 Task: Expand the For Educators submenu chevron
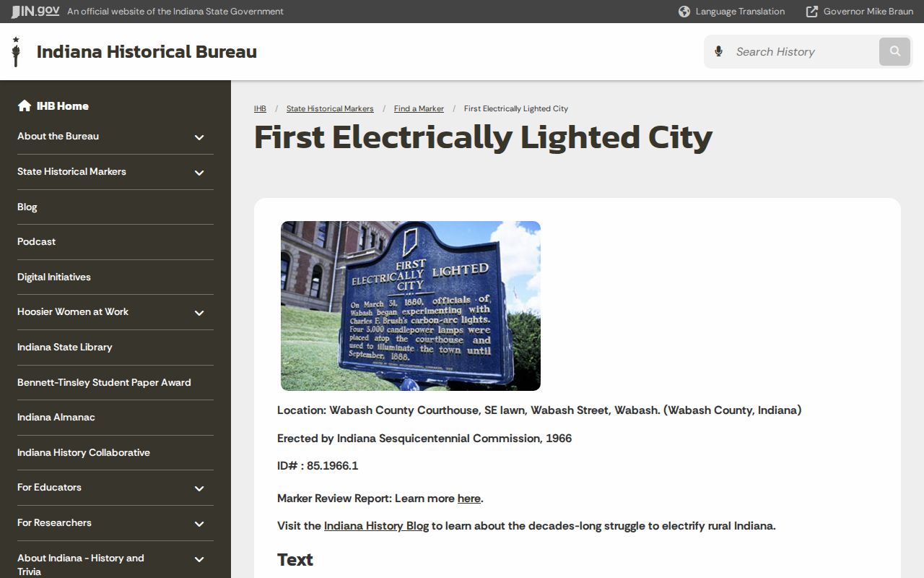199,488
